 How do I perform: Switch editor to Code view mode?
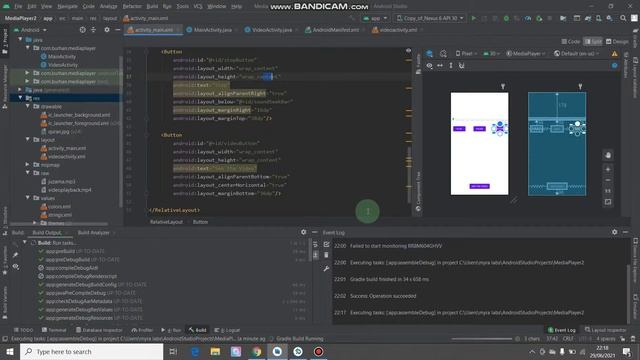coord(571,41)
